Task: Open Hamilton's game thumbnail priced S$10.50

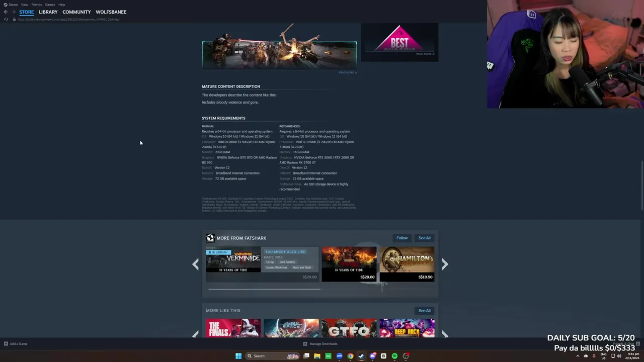Action: point(407,264)
